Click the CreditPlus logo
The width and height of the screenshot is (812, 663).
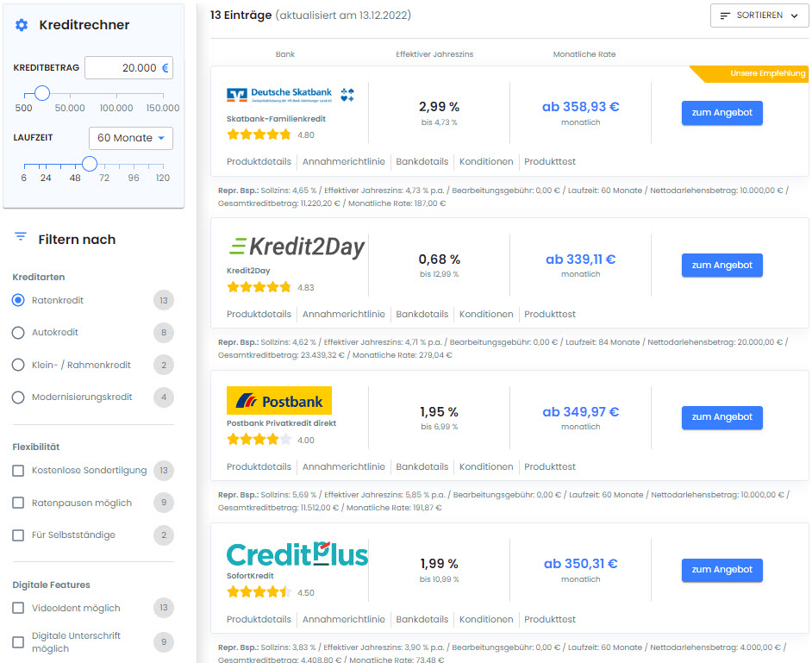pyautogui.click(x=297, y=554)
